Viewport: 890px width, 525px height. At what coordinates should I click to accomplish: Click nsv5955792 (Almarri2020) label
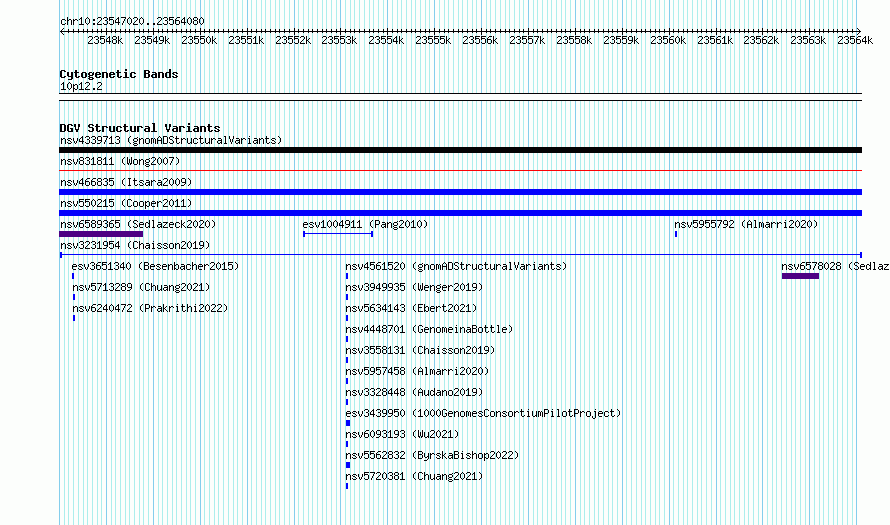click(x=746, y=224)
